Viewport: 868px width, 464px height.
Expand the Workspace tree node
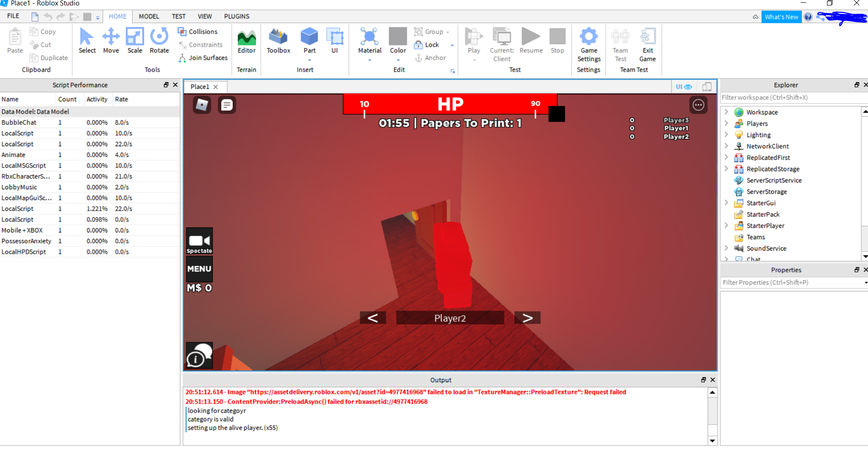[726, 112]
